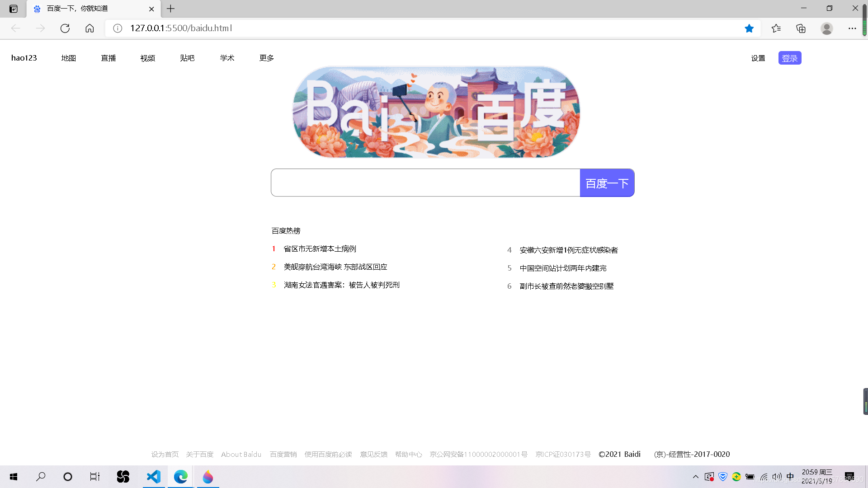Open the favorites list icon
The width and height of the screenshot is (868, 488).
click(776, 28)
